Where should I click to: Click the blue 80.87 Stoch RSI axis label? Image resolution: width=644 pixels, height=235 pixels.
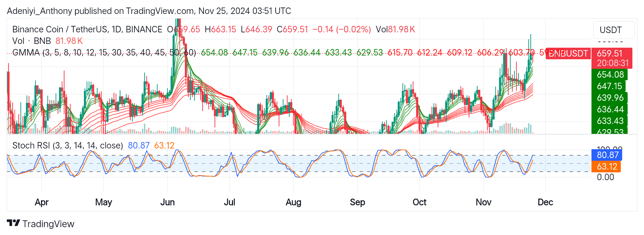pos(607,155)
